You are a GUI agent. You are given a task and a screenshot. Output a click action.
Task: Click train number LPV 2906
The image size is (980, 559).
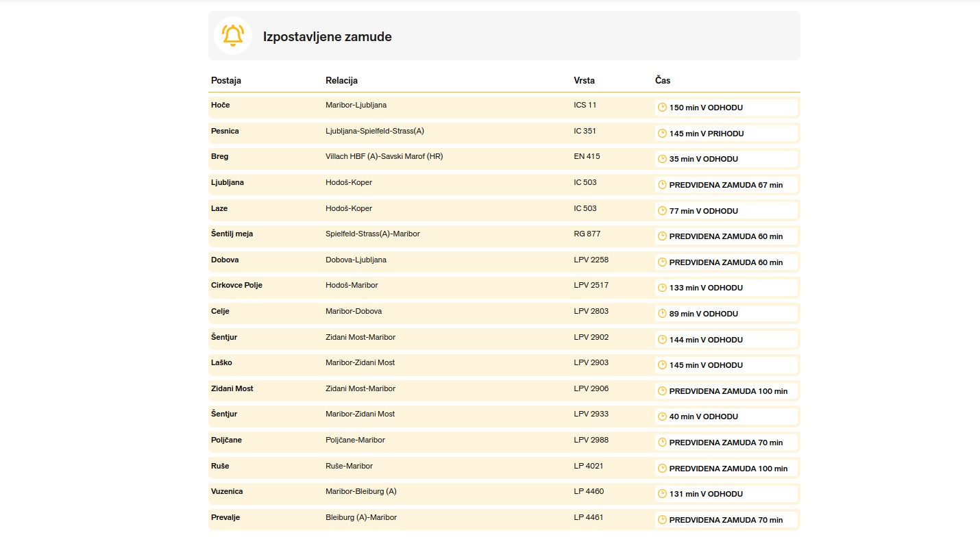591,389
